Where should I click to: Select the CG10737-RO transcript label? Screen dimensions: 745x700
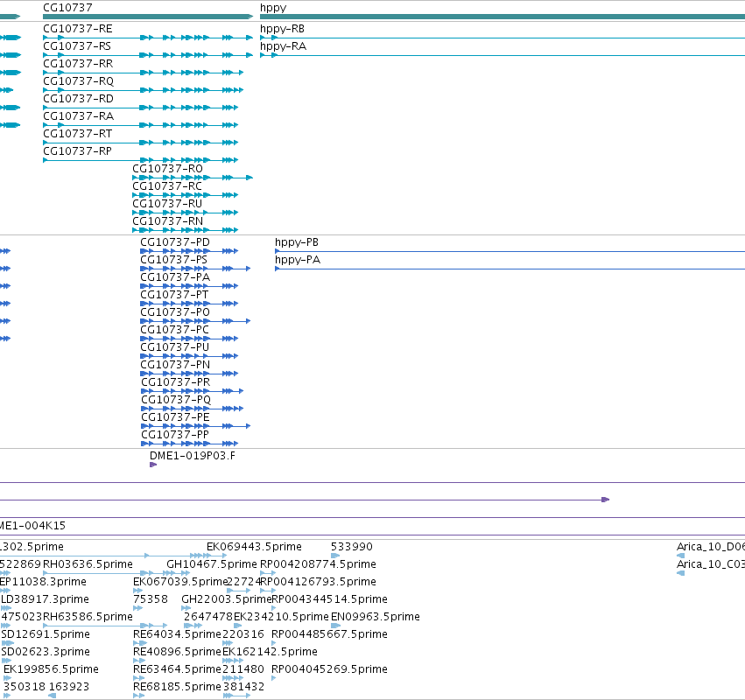click(x=168, y=169)
